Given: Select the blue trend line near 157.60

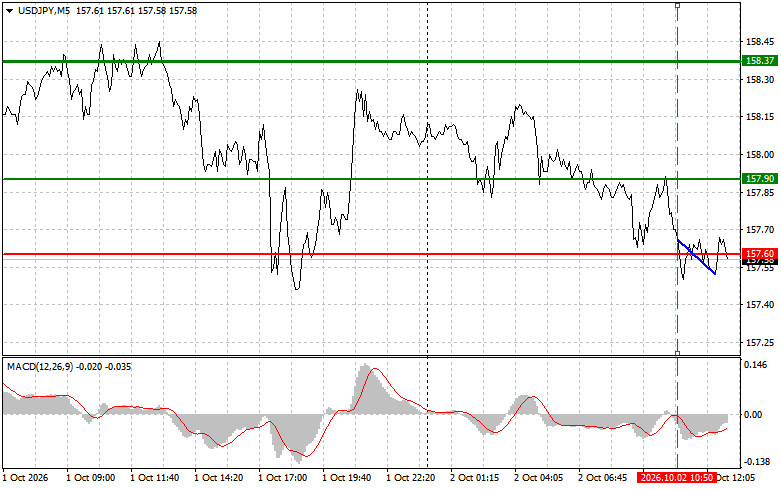Looking at the screenshot, I should click(x=697, y=257).
